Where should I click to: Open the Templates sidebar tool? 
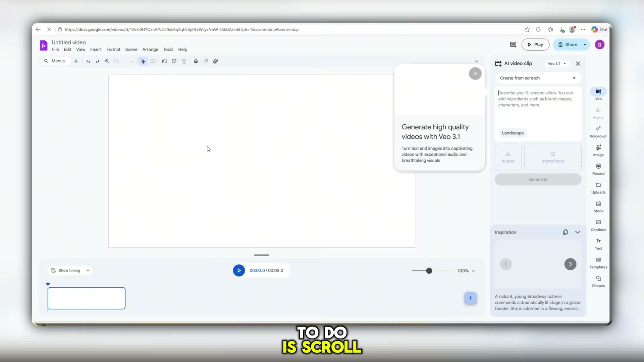pos(598,263)
